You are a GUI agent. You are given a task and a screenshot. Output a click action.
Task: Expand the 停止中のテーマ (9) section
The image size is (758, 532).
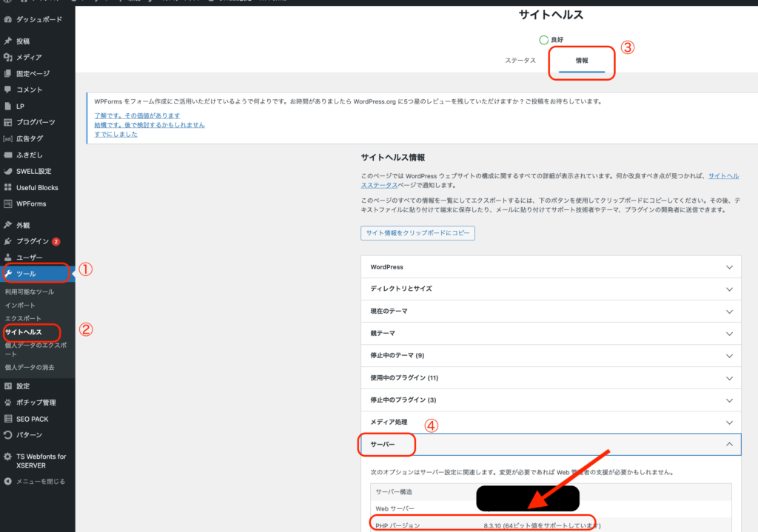549,356
